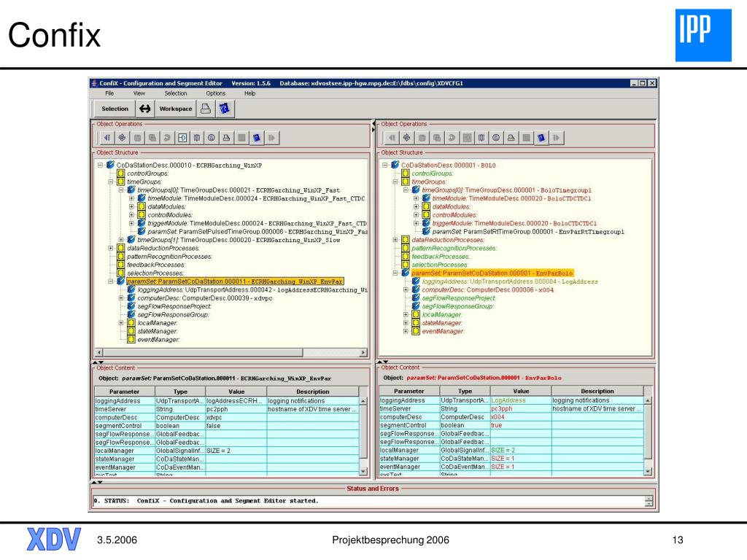This screenshot has height=560, width=747.
Task: Click the gray square icon in ECRHGarching Object Operations
Action: pyautogui.click(x=241, y=138)
